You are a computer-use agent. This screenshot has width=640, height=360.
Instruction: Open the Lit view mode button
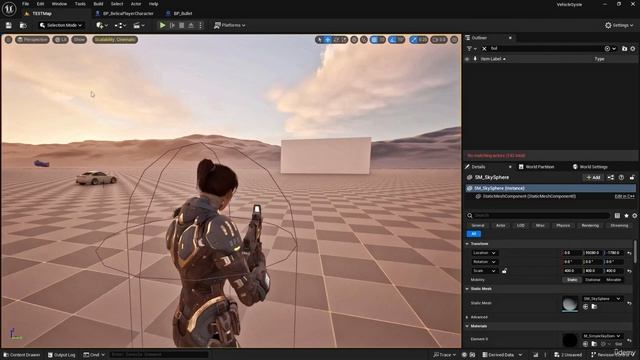click(x=60, y=40)
